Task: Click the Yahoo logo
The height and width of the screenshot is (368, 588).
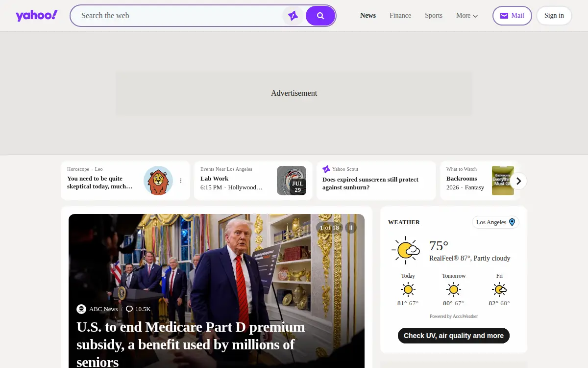Action: tap(37, 16)
